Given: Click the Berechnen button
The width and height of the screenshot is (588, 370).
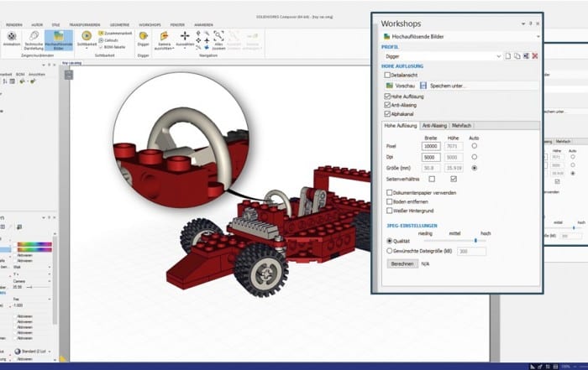Looking at the screenshot, I should point(402,263).
